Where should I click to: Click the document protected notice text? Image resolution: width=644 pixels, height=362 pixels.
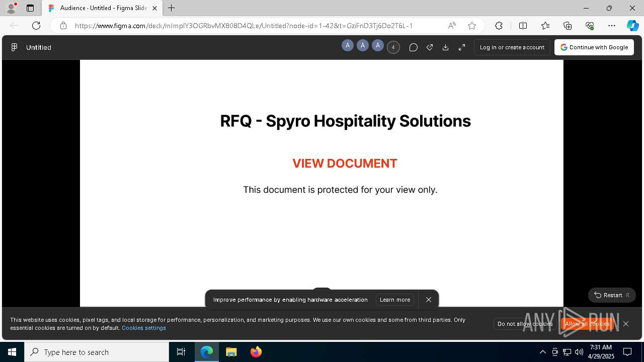[x=340, y=190]
